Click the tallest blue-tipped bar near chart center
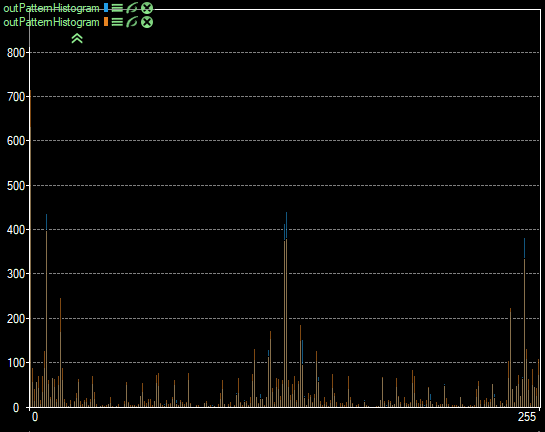The image size is (545, 432). coord(286,309)
